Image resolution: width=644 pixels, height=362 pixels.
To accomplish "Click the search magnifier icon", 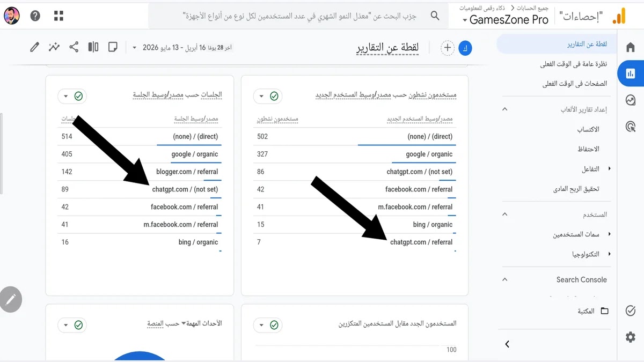I will click(x=436, y=16).
